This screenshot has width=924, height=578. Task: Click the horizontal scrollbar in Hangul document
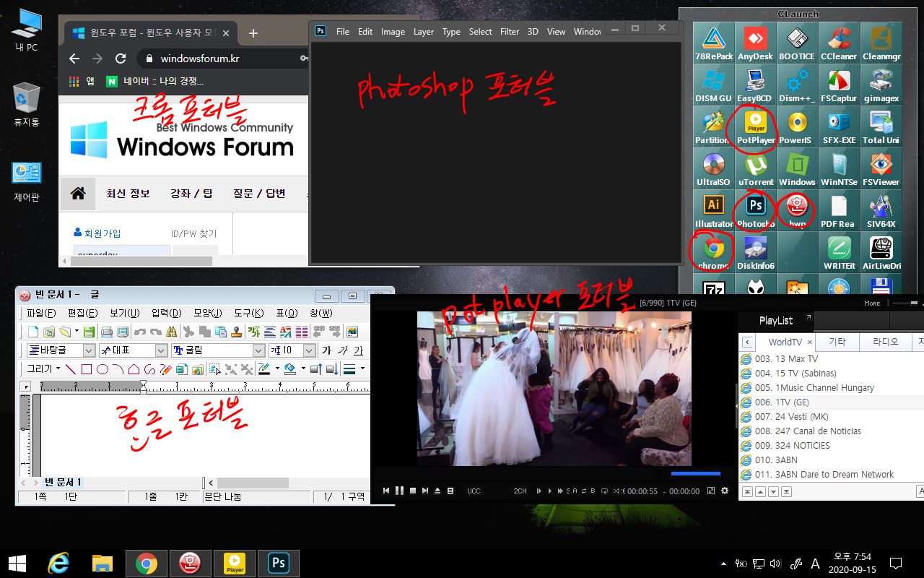[x=253, y=483]
